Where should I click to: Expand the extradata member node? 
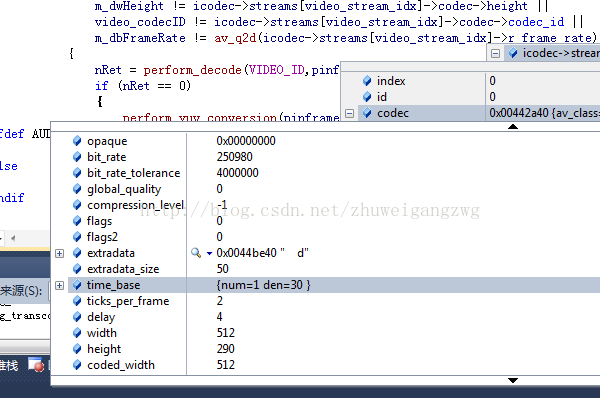pyautogui.click(x=59, y=253)
